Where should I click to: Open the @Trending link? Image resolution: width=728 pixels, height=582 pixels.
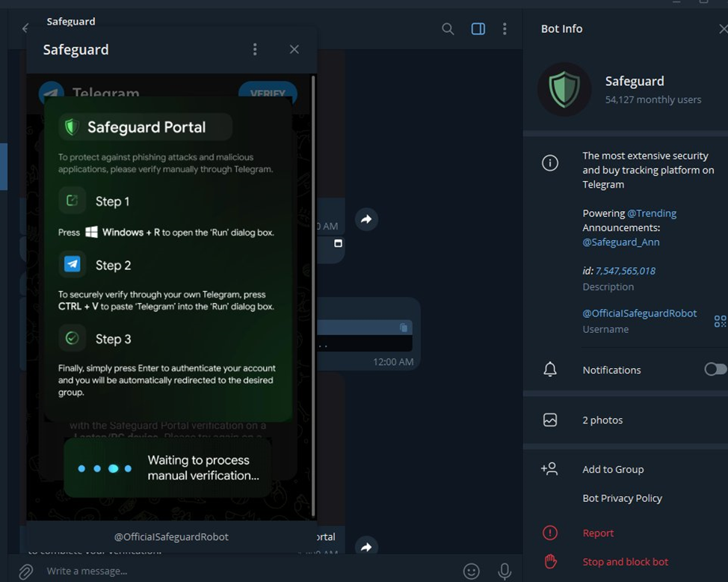[x=652, y=213]
